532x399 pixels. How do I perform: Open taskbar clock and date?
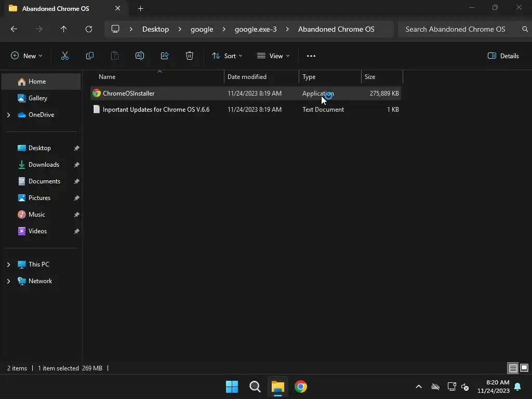(493, 387)
